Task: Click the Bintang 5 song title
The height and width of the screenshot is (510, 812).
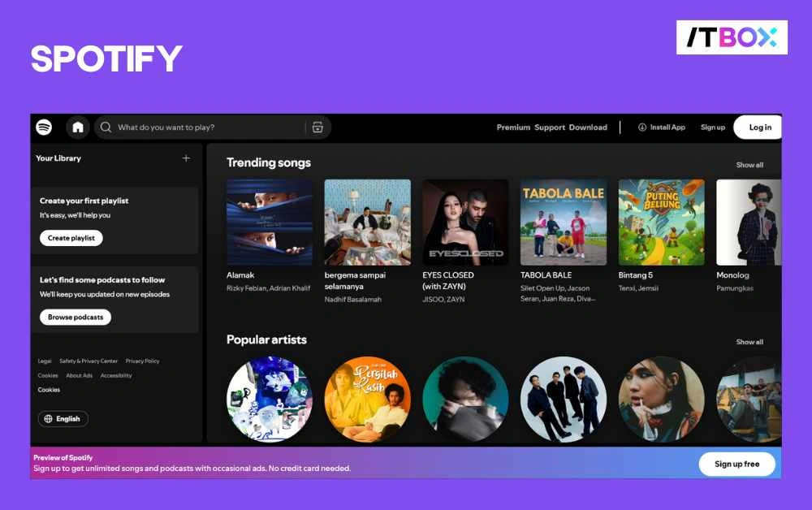Action: [636, 275]
